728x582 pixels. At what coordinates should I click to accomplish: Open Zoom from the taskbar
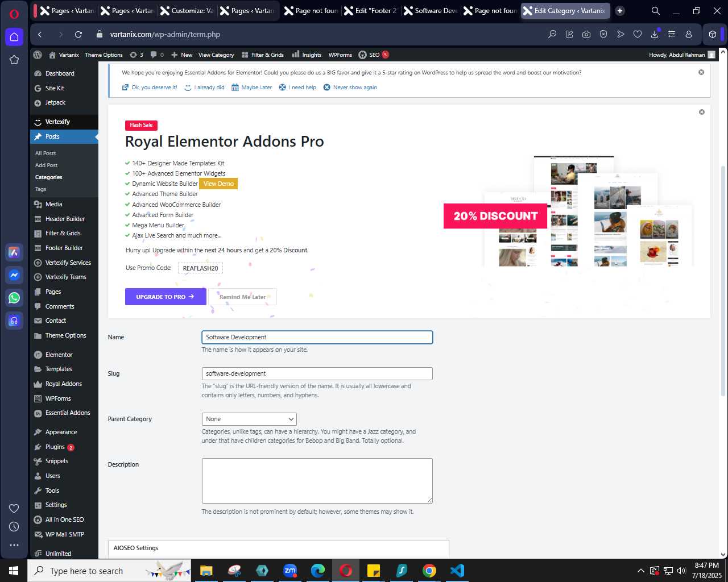coord(290,571)
